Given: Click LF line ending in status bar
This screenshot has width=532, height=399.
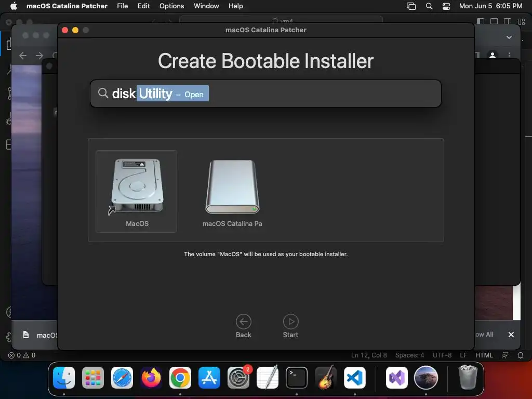Looking at the screenshot, I should pyautogui.click(x=463, y=355).
